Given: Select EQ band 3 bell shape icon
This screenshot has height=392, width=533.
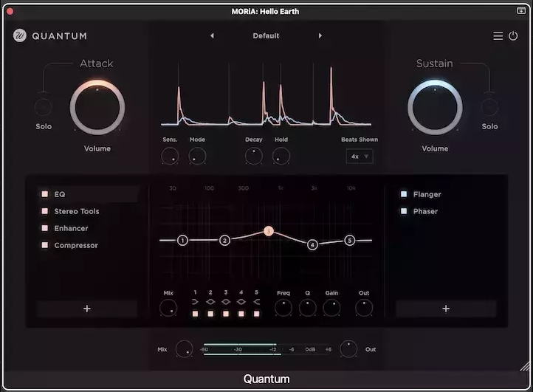Looking at the screenshot, I should 226,301.
